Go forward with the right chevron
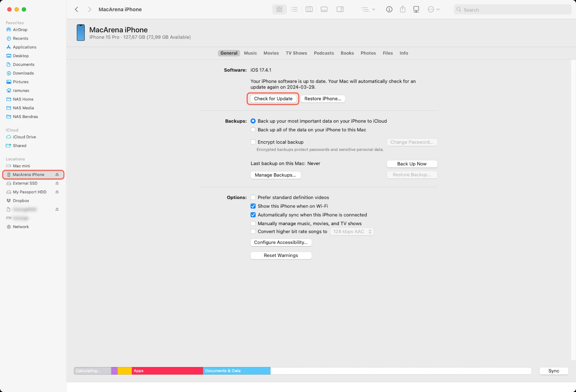 [x=90, y=10]
